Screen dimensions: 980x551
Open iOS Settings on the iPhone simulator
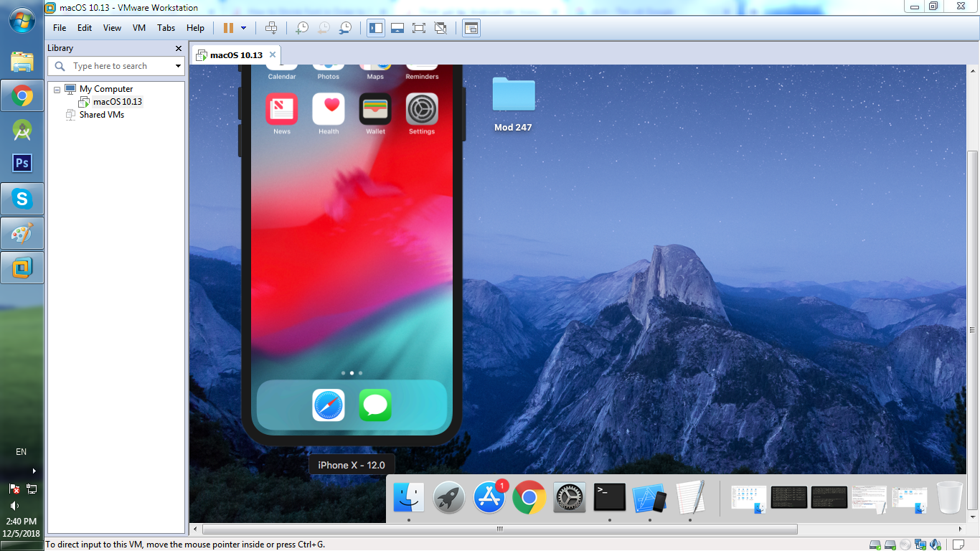[422, 109]
